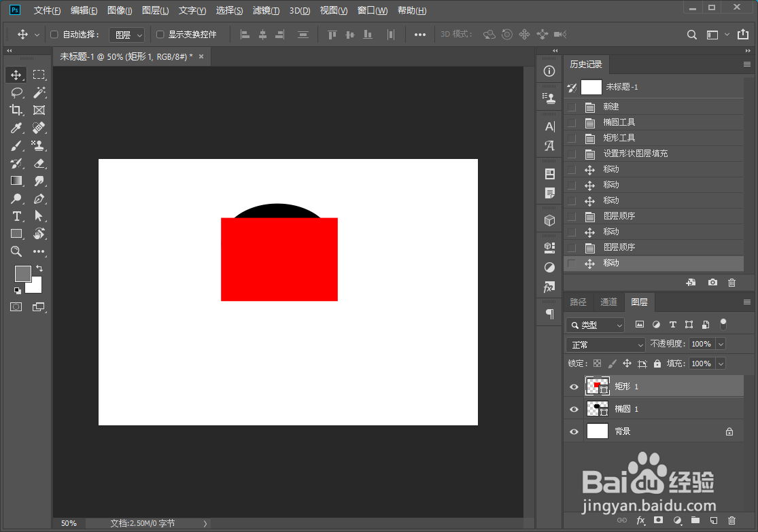This screenshot has width=758, height=532.
Task: Switch to the 通道 tab
Action: pos(608,302)
